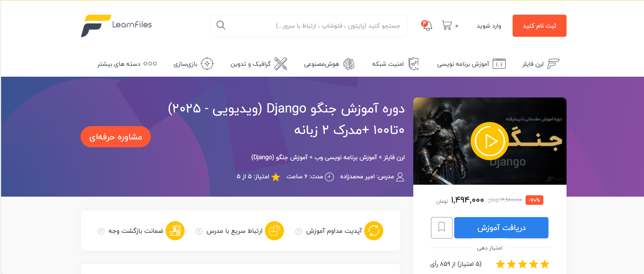Open the هوش‌مصنوعی menu

click(321, 64)
